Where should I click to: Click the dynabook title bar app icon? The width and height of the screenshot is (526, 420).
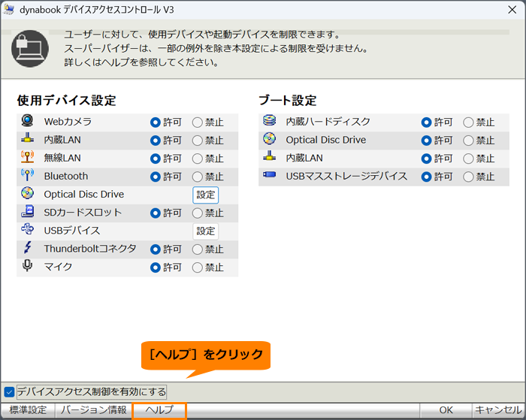9,10
